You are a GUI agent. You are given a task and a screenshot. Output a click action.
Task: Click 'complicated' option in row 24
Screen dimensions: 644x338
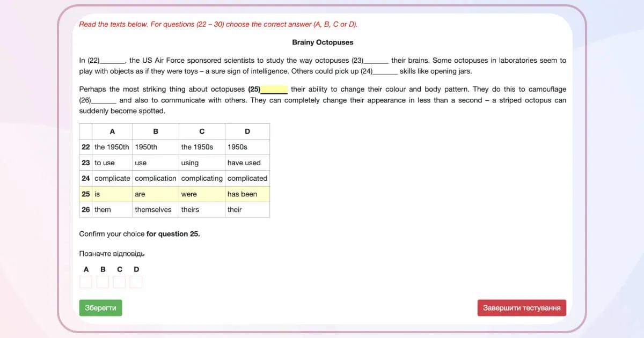(x=247, y=178)
